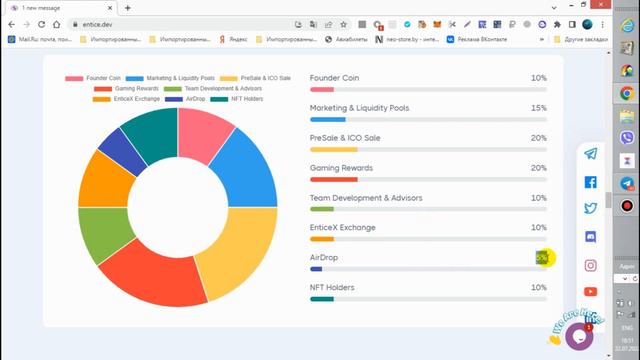Click the red record button in sidebar
This screenshot has height=360, width=640.
click(627, 205)
